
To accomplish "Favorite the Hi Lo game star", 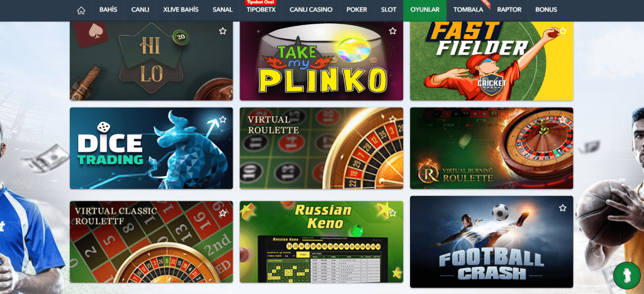I will 223,31.
